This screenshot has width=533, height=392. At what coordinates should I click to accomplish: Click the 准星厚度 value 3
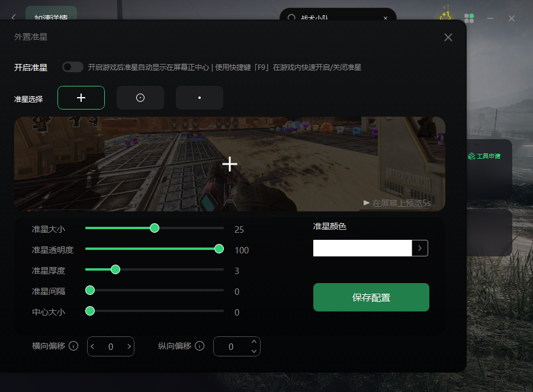pos(237,271)
